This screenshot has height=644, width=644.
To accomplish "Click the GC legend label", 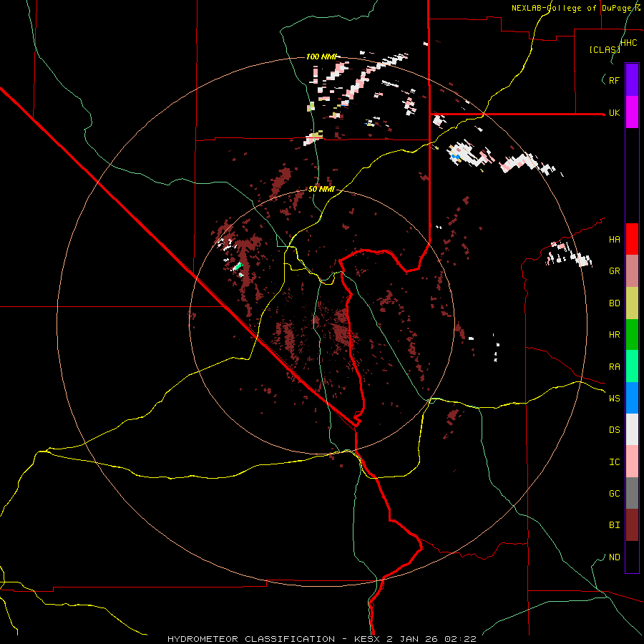I will (614, 493).
